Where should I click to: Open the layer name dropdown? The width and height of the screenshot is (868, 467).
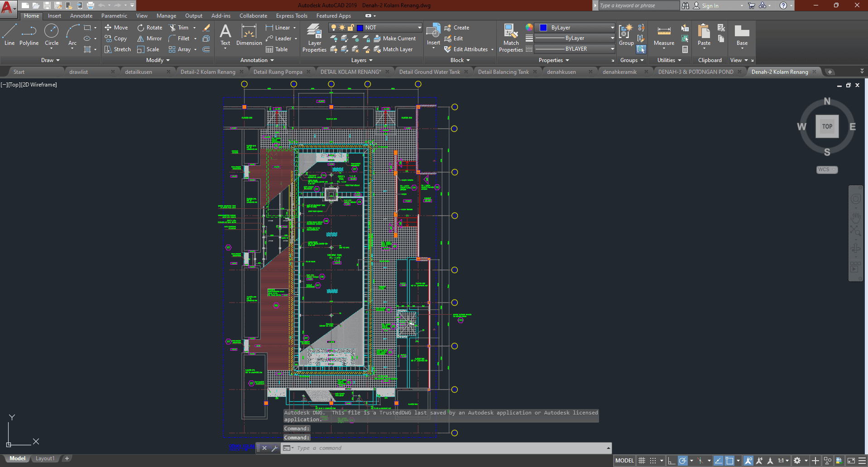click(419, 28)
